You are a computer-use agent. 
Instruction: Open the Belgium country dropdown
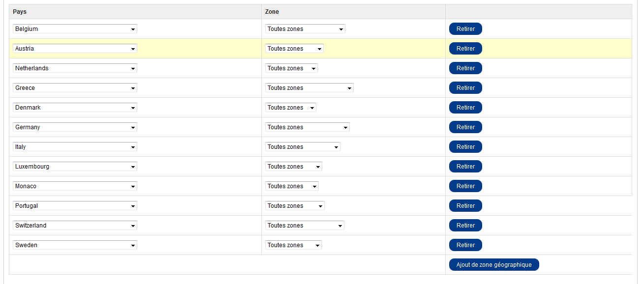pos(75,29)
